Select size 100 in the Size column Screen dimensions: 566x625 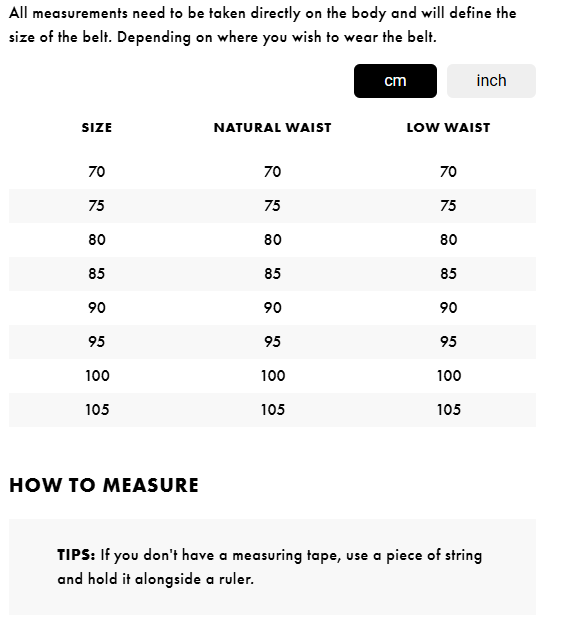coord(97,376)
